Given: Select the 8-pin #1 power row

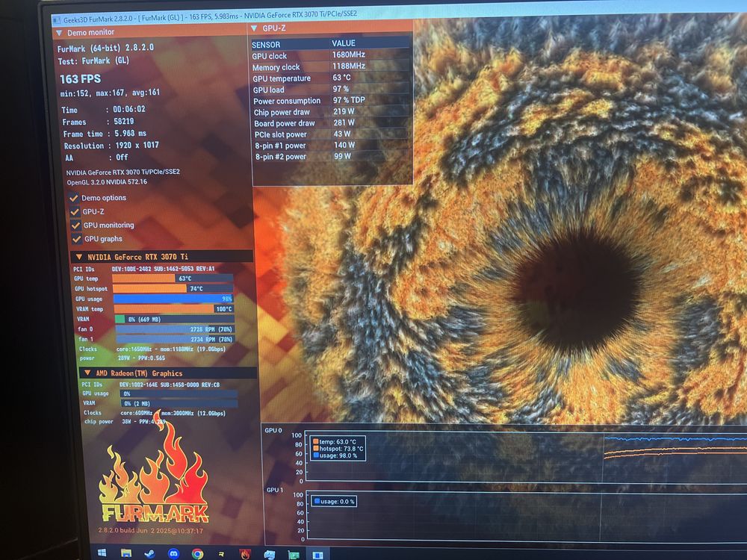Looking at the screenshot, I should (x=332, y=146).
